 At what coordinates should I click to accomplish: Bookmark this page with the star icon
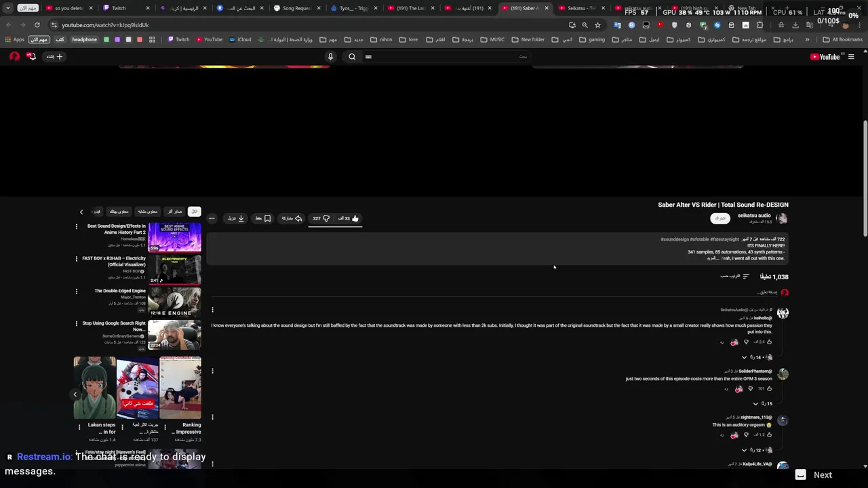point(597,25)
